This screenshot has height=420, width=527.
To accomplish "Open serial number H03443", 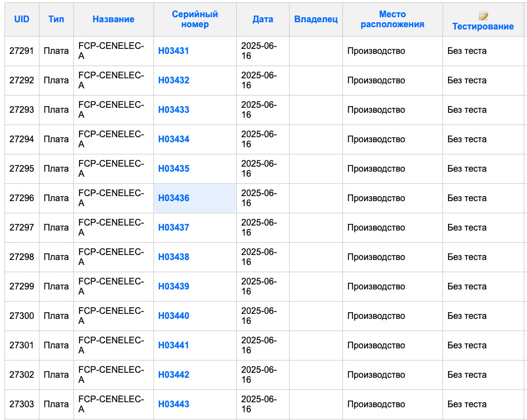I will (x=174, y=404).
